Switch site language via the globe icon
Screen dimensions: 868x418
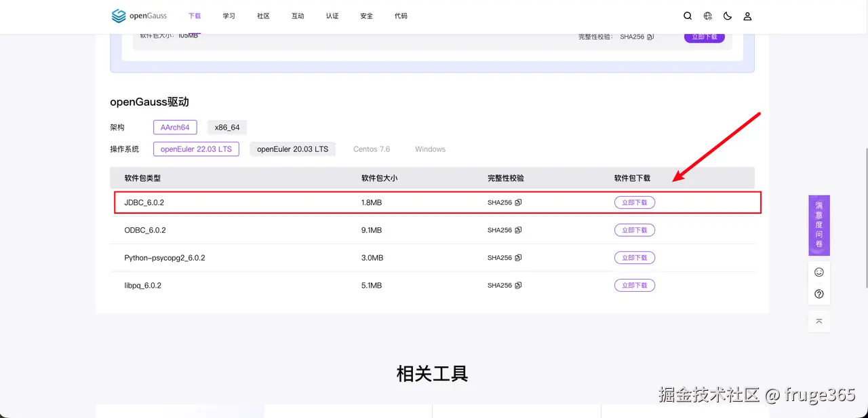click(x=707, y=16)
